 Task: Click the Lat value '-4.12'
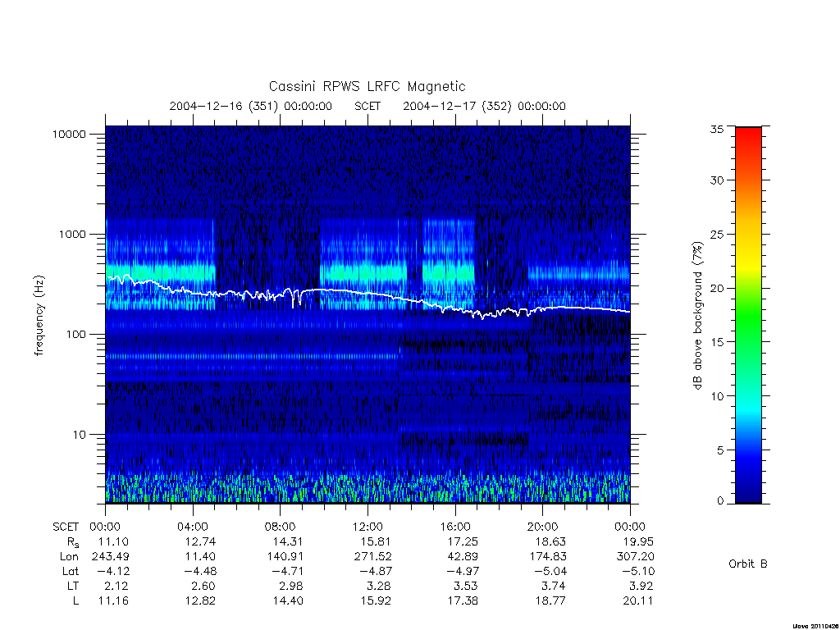click(113, 572)
